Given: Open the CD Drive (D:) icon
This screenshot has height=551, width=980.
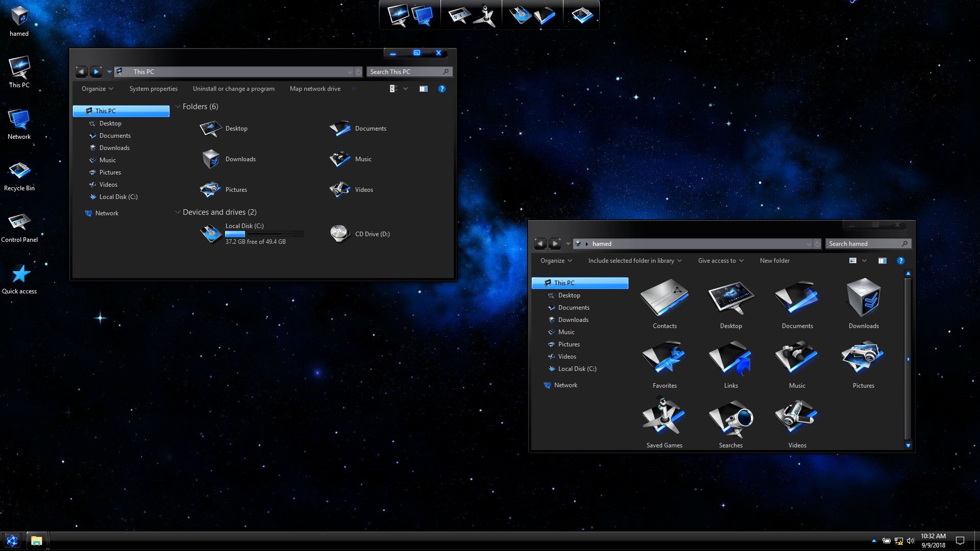Looking at the screenshot, I should [339, 234].
